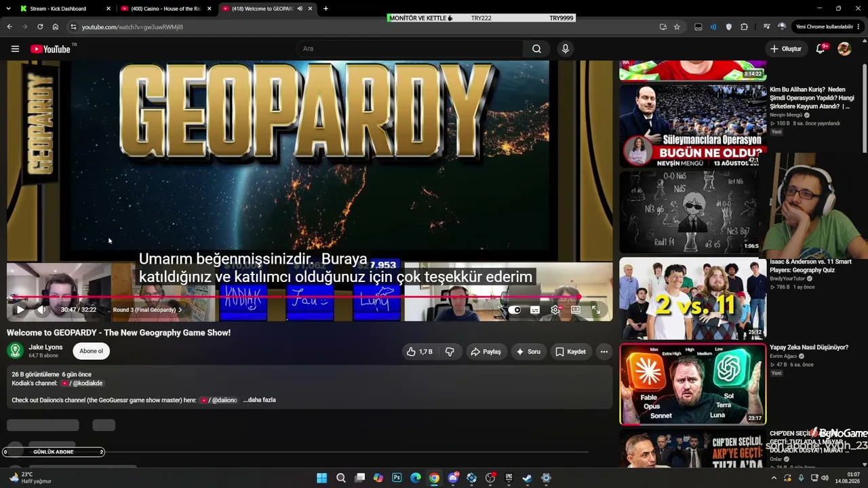The width and height of the screenshot is (868, 488).
Task: Open Photoshop from the taskbar
Action: [x=397, y=478]
